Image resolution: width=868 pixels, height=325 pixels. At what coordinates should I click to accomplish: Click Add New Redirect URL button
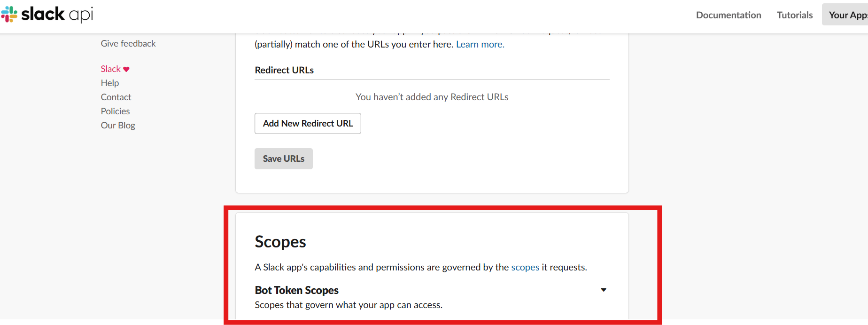pyautogui.click(x=308, y=123)
